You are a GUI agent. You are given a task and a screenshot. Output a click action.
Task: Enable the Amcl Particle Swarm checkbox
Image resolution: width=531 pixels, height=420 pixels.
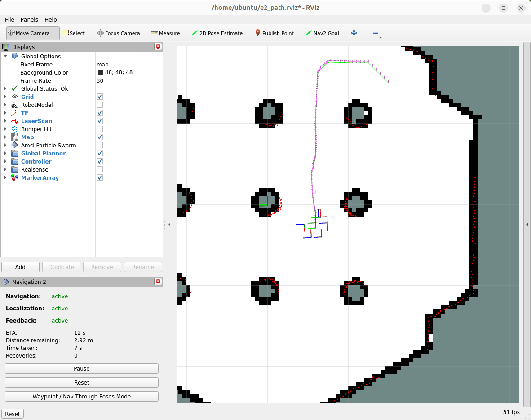[x=100, y=145]
